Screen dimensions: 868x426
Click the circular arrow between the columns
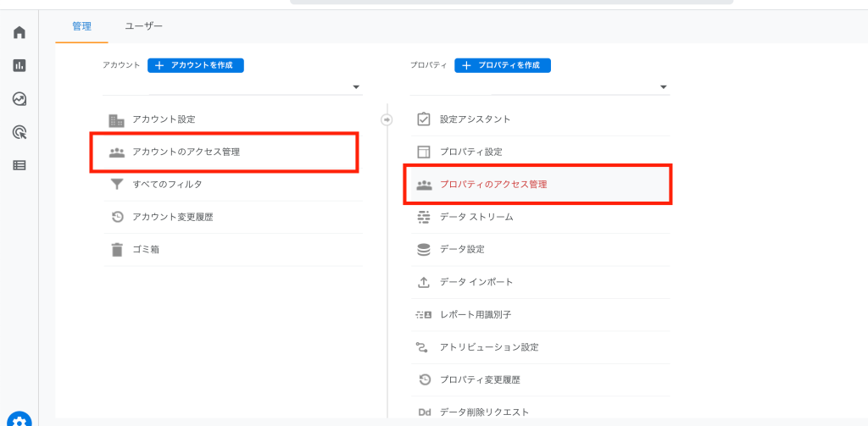[x=387, y=119]
